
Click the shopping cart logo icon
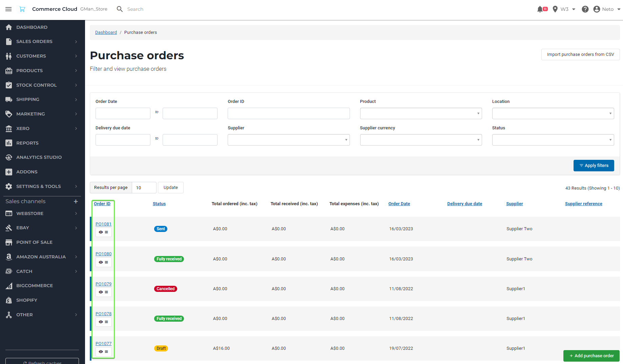[x=22, y=9]
